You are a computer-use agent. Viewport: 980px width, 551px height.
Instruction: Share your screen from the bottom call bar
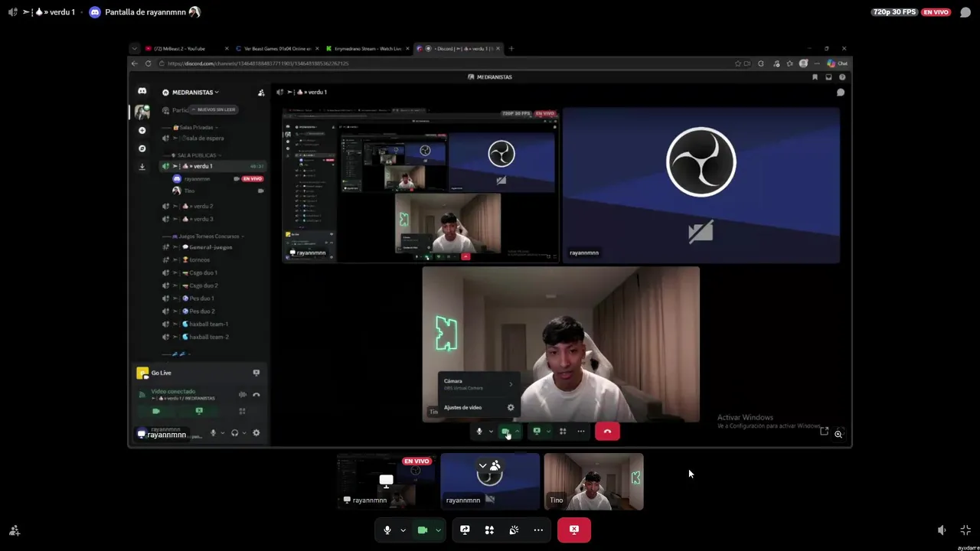(x=465, y=530)
